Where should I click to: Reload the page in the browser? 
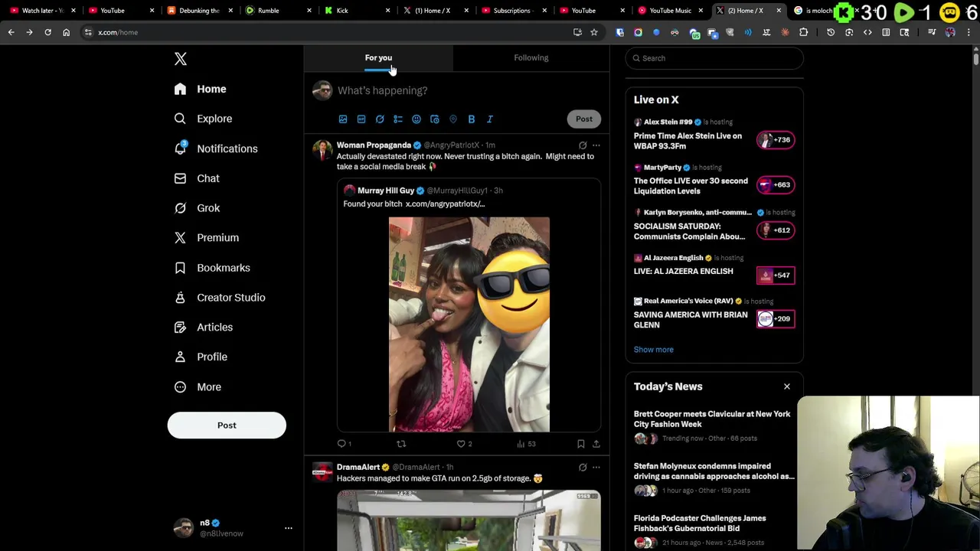pos(47,32)
